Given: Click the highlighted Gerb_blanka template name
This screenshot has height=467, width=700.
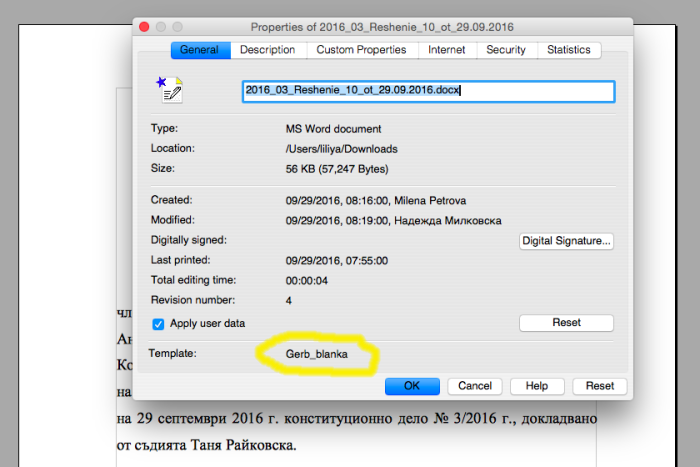Looking at the screenshot, I should pyautogui.click(x=317, y=354).
